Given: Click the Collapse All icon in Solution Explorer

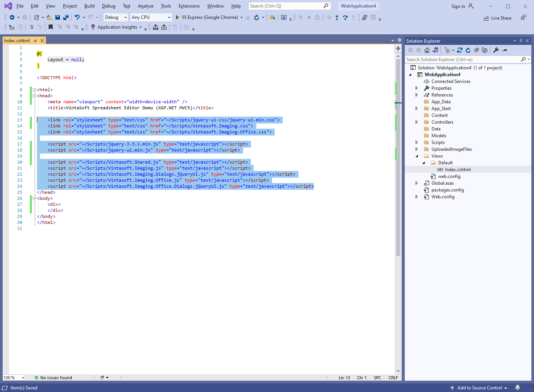Looking at the screenshot, I should [476, 50].
